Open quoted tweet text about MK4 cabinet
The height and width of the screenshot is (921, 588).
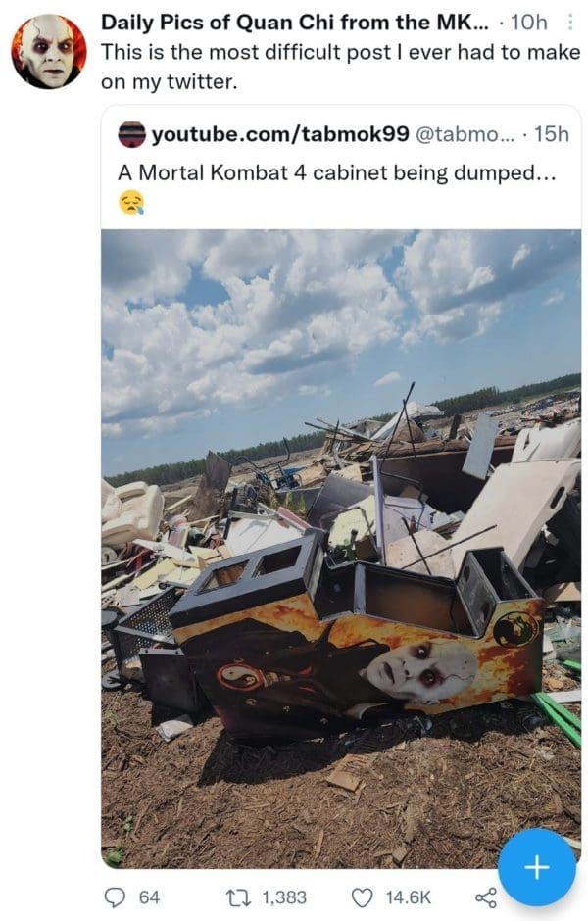click(x=336, y=172)
